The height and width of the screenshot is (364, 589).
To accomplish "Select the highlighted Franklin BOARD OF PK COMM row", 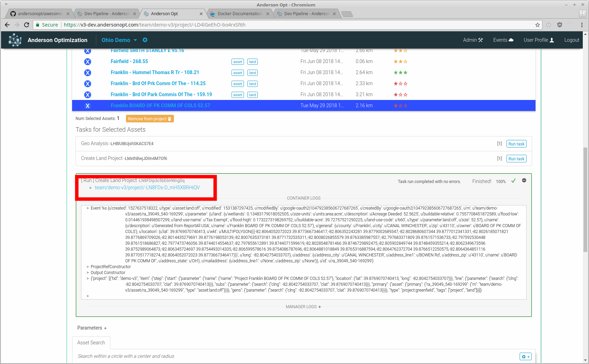I will click(x=304, y=106).
